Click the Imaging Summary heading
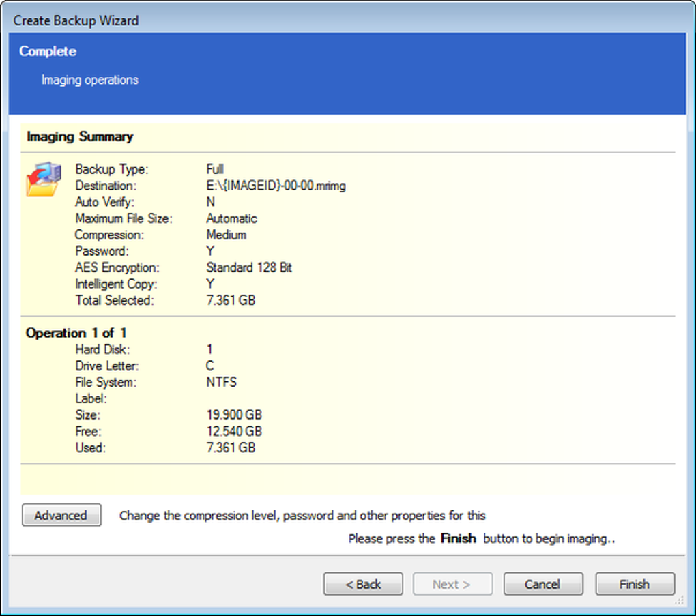 [x=80, y=136]
